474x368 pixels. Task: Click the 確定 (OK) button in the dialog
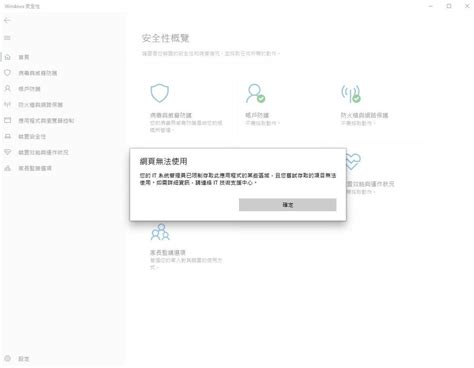tap(287, 205)
